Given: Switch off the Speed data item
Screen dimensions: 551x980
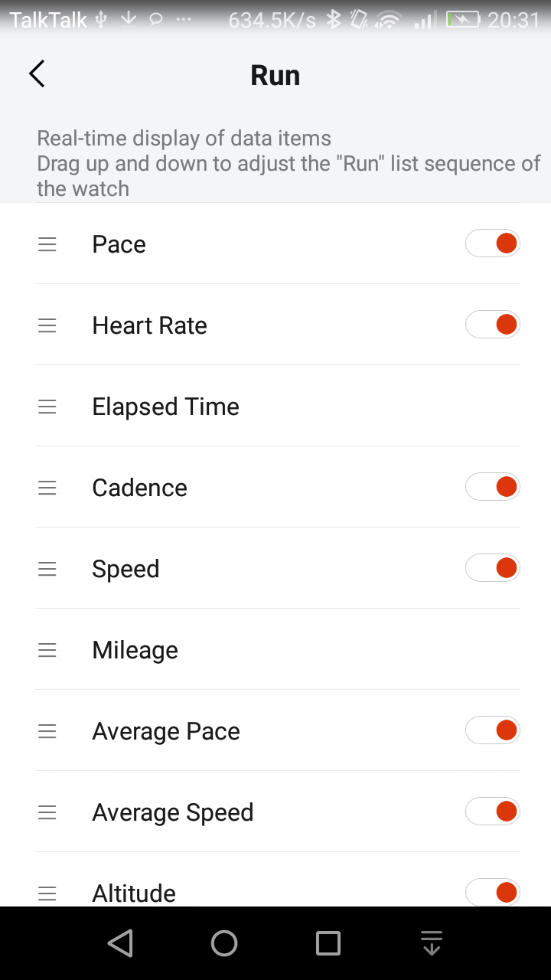Looking at the screenshot, I should click(x=492, y=569).
